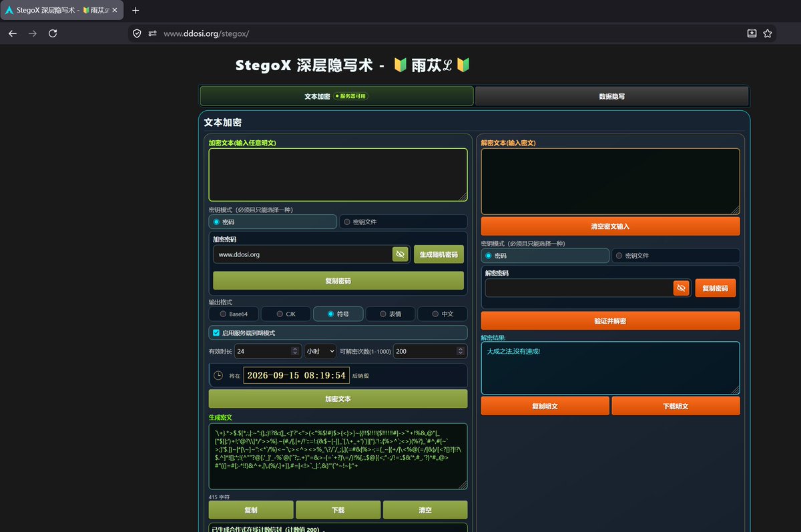Click 生成随机密码 button
Viewport: 801px width, 532px height.
[x=439, y=254]
